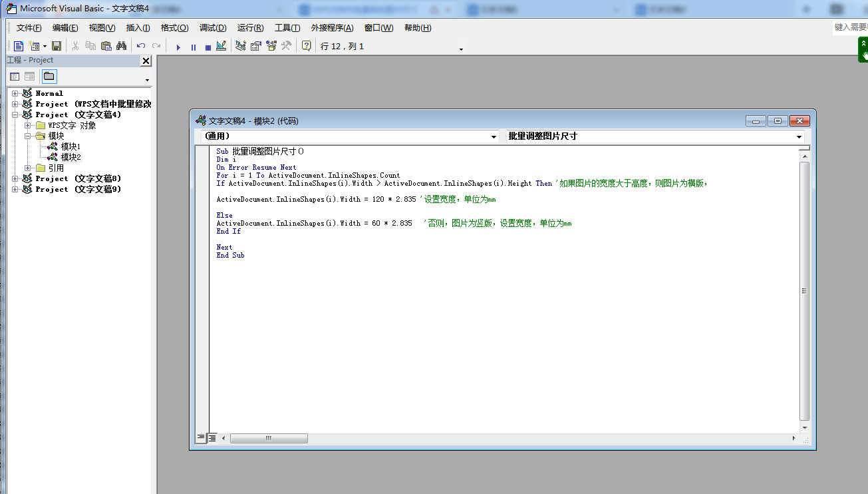The image size is (868, 494).
Task: Open the 插入(I) menu
Action: click(138, 28)
